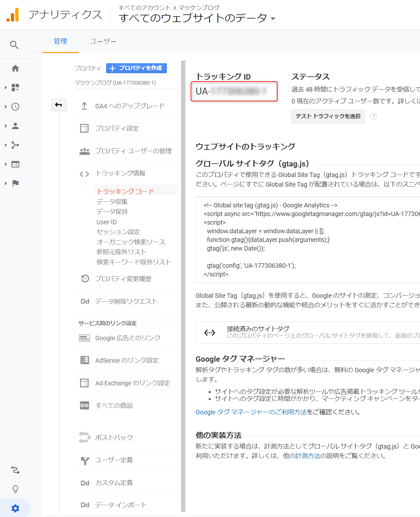The width and height of the screenshot is (420, 517).
Task: Click テスト トラフィックを送信 button
Action: 328,116
